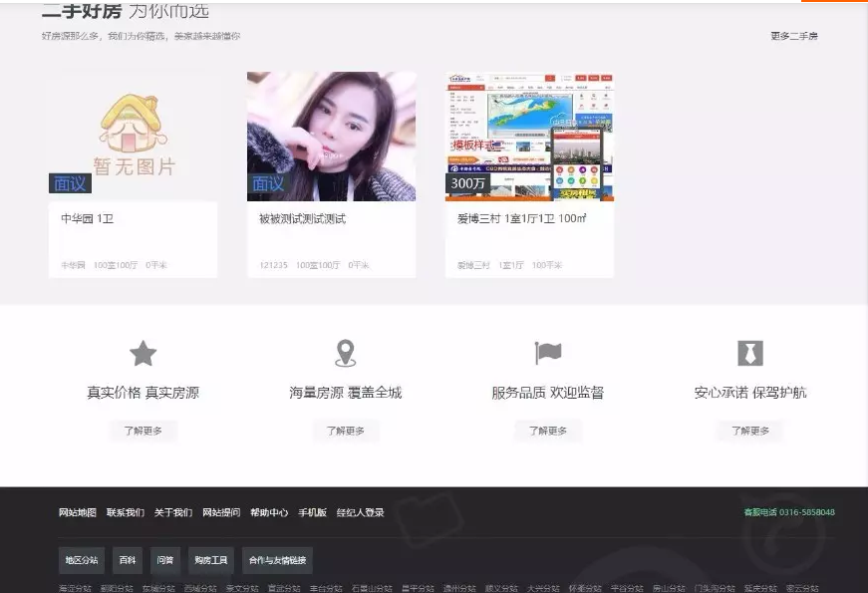The width and height of the screenshot is (868, 593).
Task: Open listing title 中华园 1卫
Action: tap(88, 218)
